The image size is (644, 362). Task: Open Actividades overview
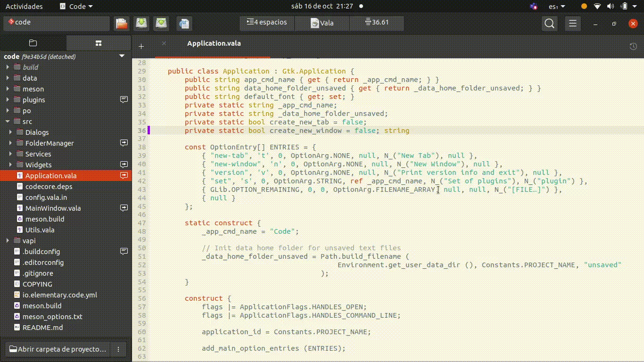click(24, 6)
